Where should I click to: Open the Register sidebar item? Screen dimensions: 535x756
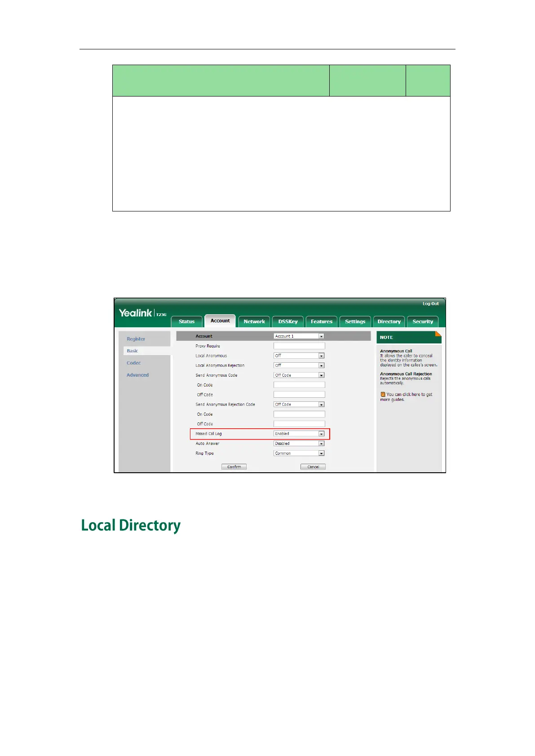[x=136, y=339]
